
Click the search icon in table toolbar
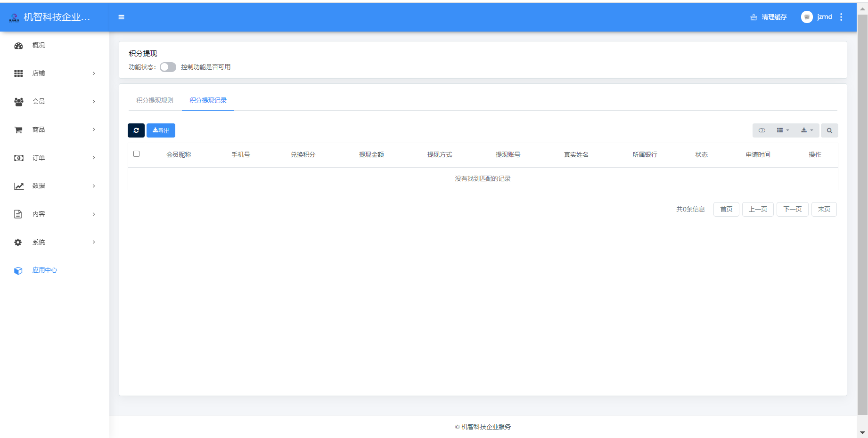pyautogui.click(x=829, y=130)
